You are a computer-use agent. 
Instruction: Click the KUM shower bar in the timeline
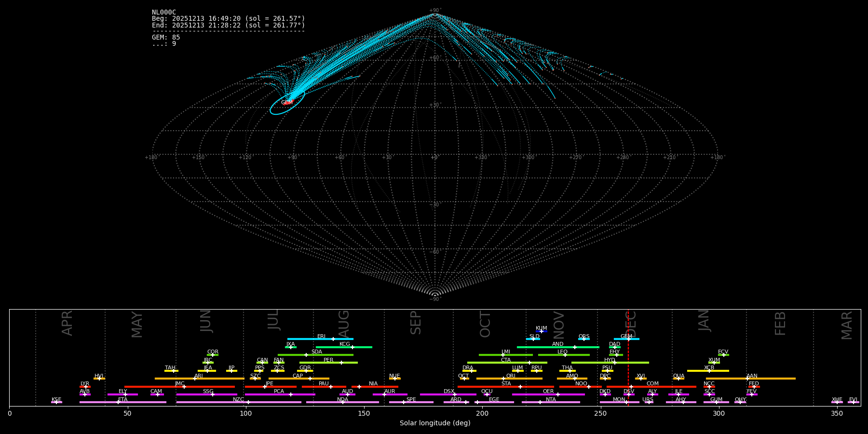(542, 331)
